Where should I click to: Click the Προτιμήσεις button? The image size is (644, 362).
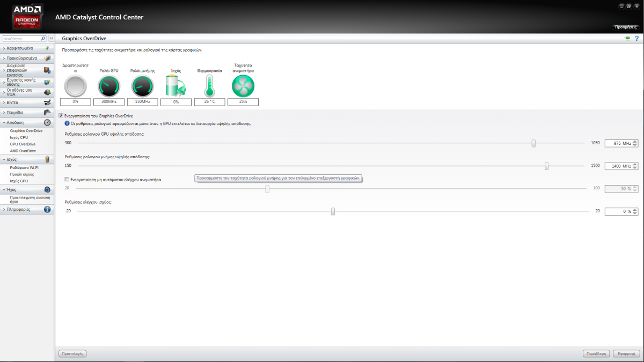pyautogui.click(x=626, y=26)
